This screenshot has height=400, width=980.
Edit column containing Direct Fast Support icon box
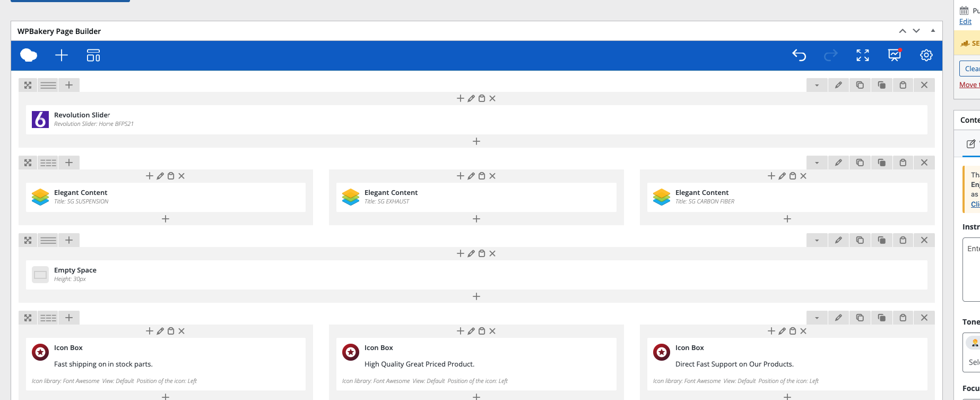(782, 331)
